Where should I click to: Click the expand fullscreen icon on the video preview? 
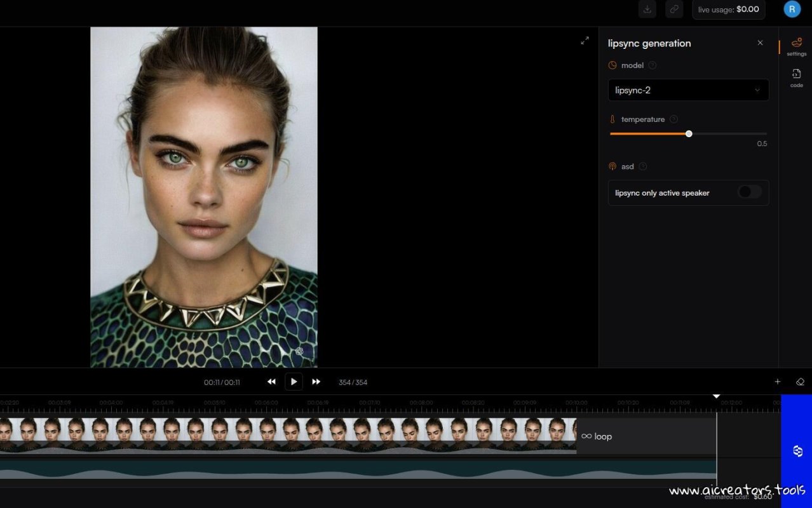[585, 40]
